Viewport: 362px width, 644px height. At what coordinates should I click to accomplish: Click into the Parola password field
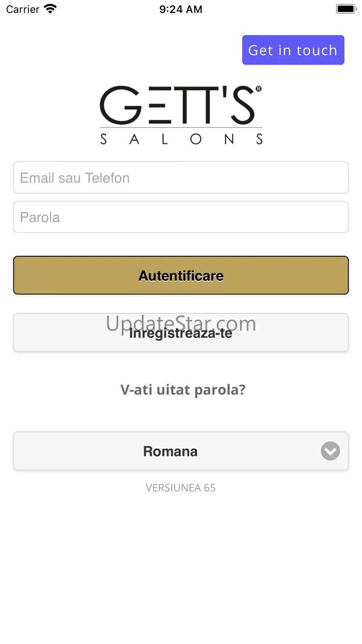(x=181, y=217)
